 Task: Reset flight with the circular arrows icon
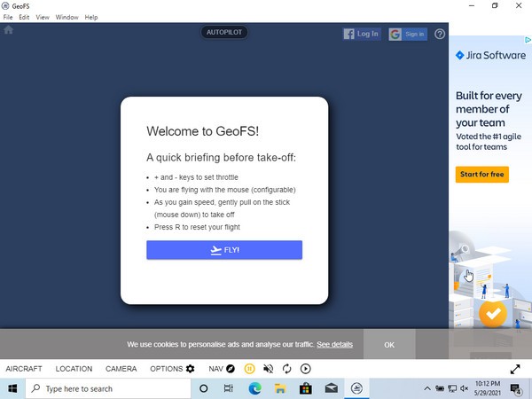click(x=287, y=369)
